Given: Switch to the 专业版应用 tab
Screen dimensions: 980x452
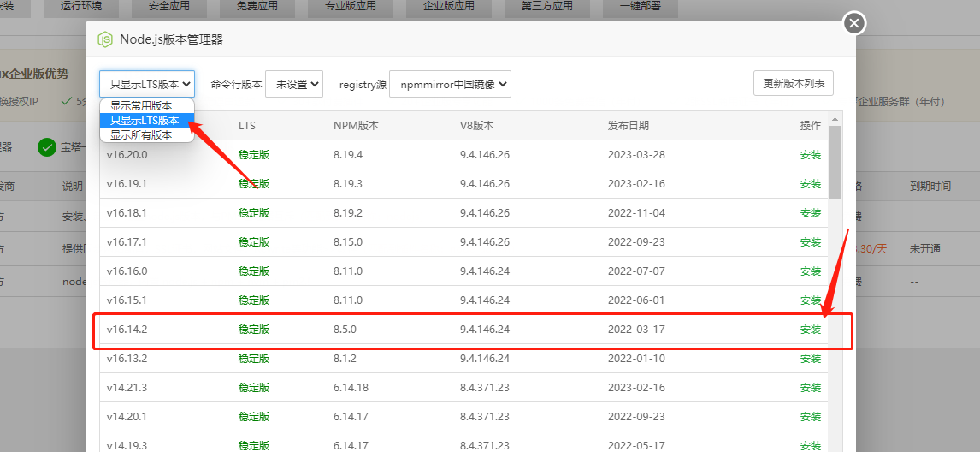Looking at the screenshot, I should point(351,6).
